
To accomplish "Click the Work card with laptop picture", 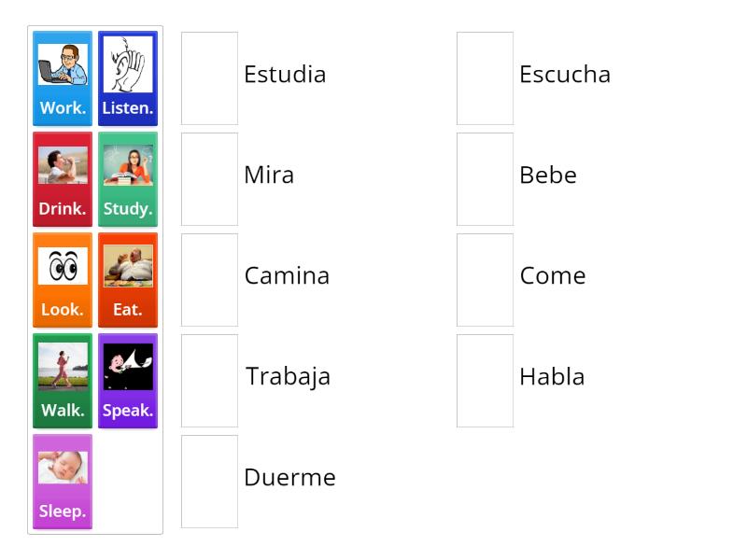I will 63,78.
